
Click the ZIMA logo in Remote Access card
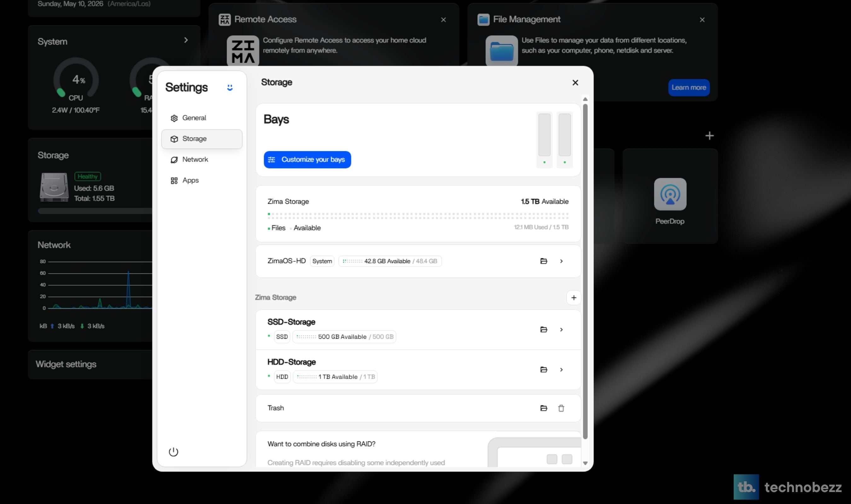[x=243, y=51]
